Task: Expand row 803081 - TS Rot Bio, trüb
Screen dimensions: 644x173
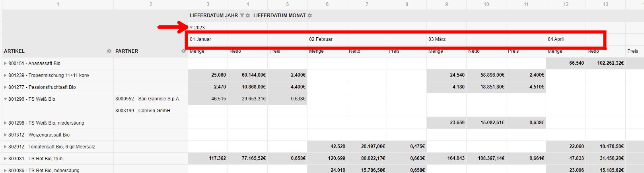Action: pyautogui.click(x=5, y=159)
